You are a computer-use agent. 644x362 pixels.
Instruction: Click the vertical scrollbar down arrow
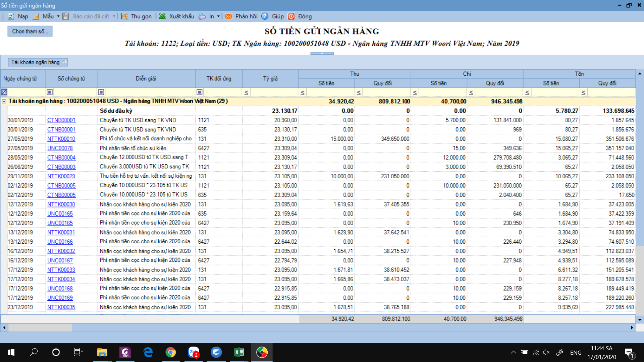pos(640,320)
